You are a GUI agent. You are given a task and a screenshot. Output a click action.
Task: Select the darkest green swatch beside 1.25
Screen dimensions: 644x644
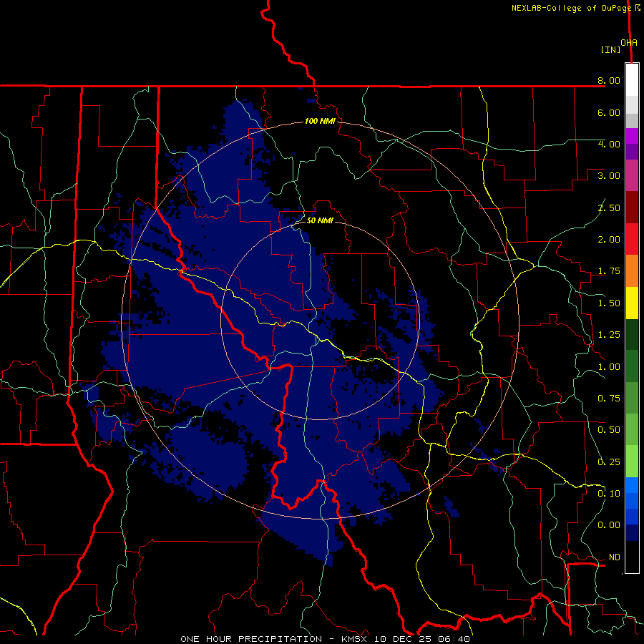[x=632, y=335]
